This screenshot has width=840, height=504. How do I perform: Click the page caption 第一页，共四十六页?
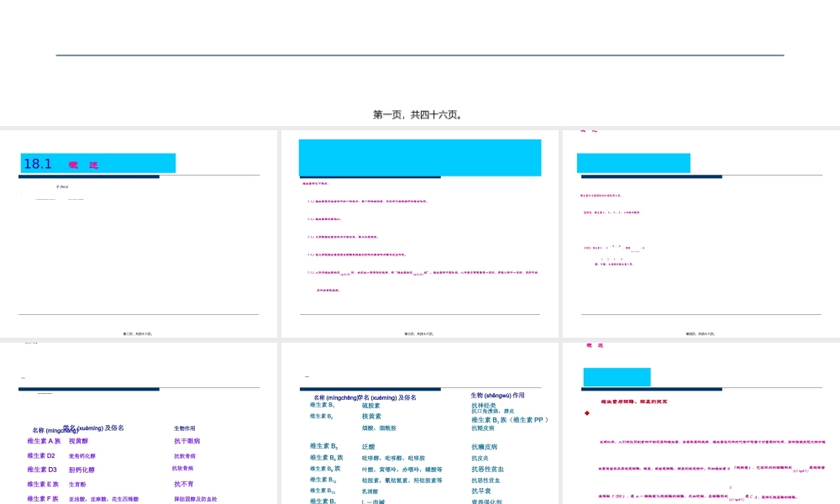[417, 115]
